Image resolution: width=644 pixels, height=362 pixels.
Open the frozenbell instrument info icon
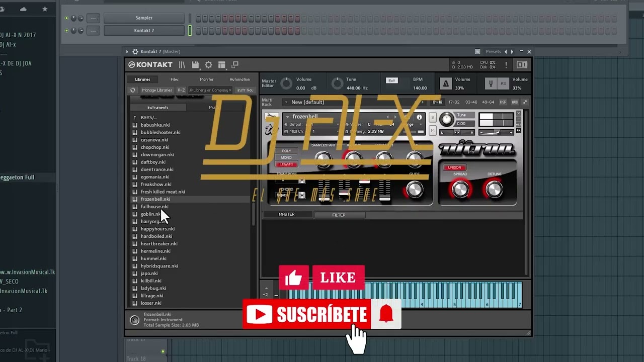coord(419,117)
